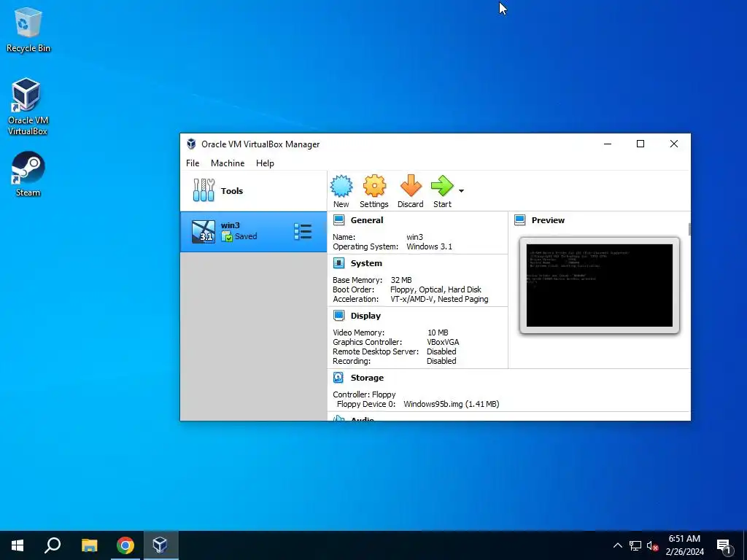Open the taskbar clock showing 6:51 AM
Screen dimensions: 747x560
(684, 545)
